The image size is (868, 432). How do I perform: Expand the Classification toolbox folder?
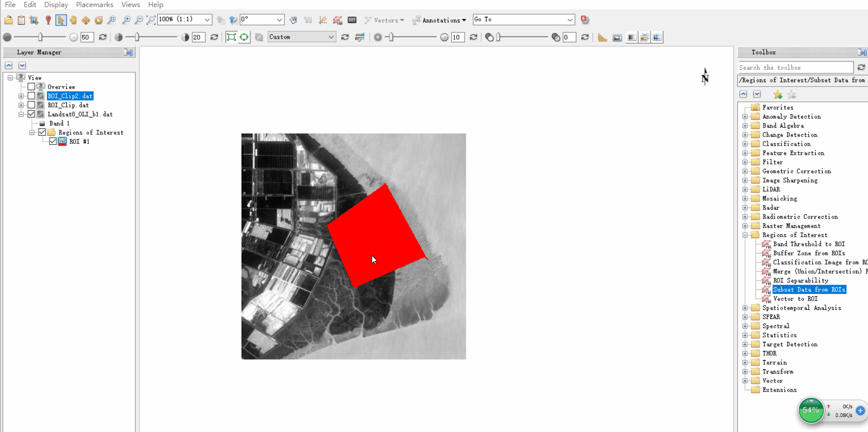[x=745, y=144]
